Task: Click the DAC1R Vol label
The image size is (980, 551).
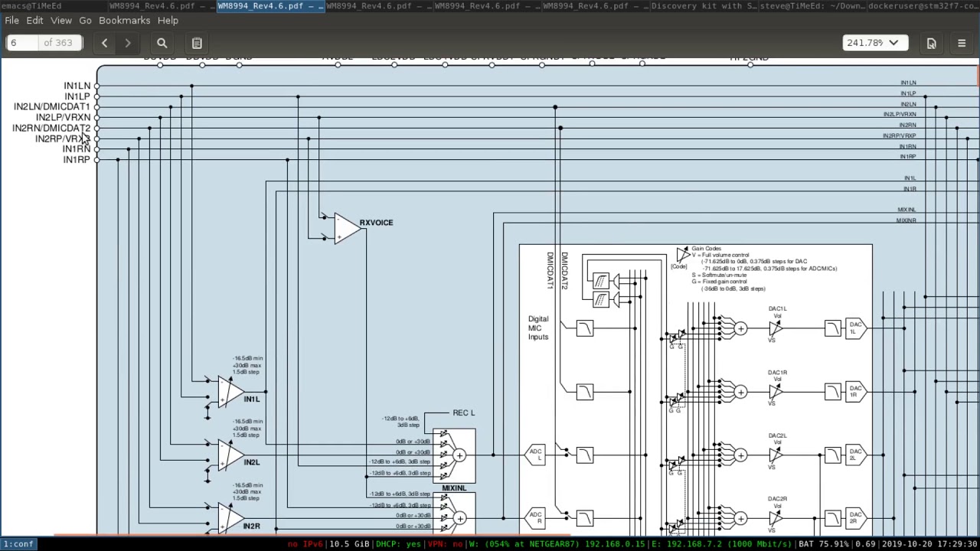Action: coord(777,376)
